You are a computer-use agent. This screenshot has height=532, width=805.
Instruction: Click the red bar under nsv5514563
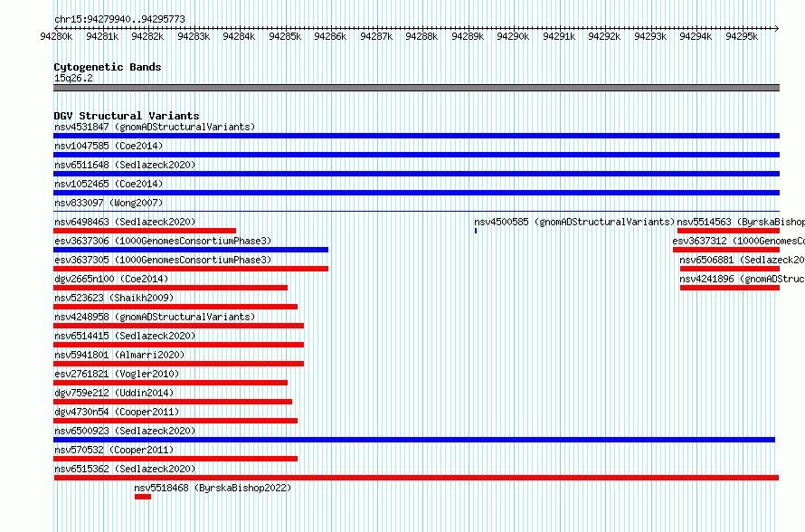point(728,231)
